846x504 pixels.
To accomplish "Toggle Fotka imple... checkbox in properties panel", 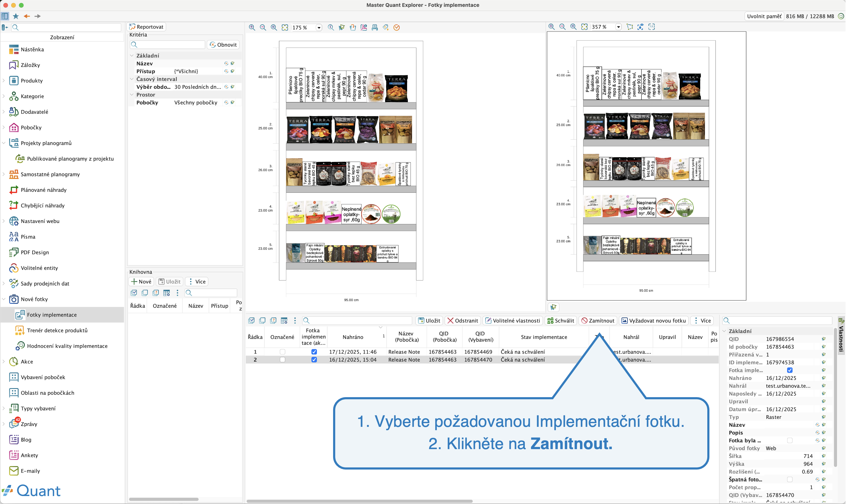I will (x=790, y=370).
